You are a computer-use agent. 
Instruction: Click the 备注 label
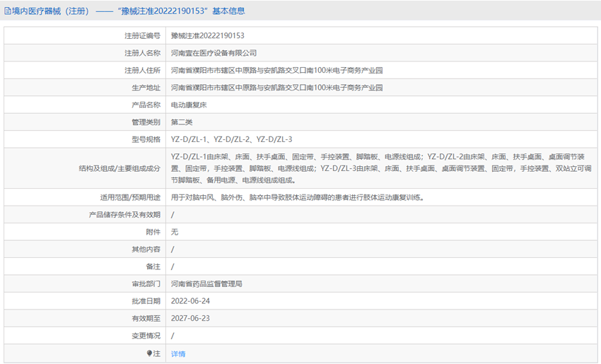tap(153, 266)
